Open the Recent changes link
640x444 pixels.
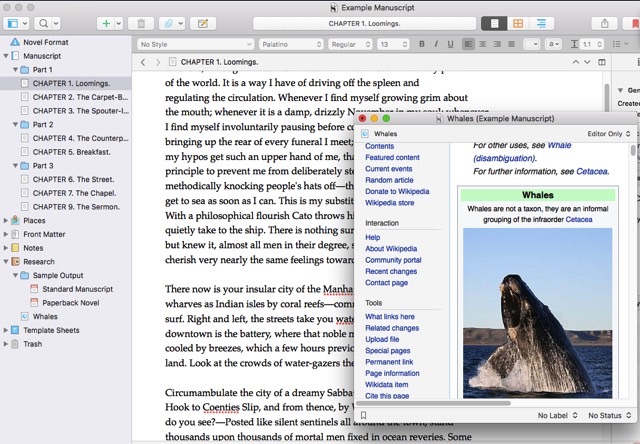pos(391,271)
